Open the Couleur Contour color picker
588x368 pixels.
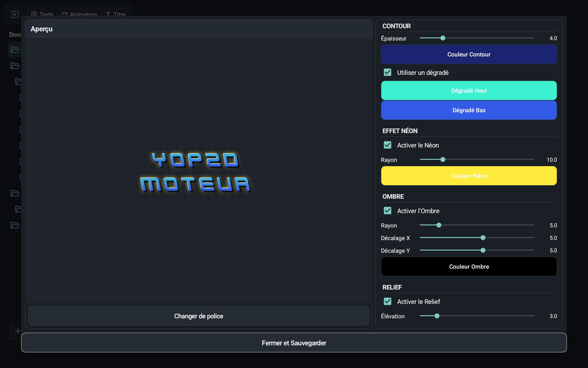click(469, 54)
